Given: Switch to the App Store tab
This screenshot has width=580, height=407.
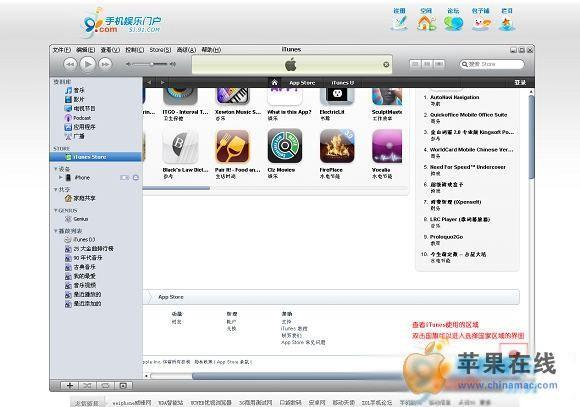Looking at the screenshot, I should 302,83.
